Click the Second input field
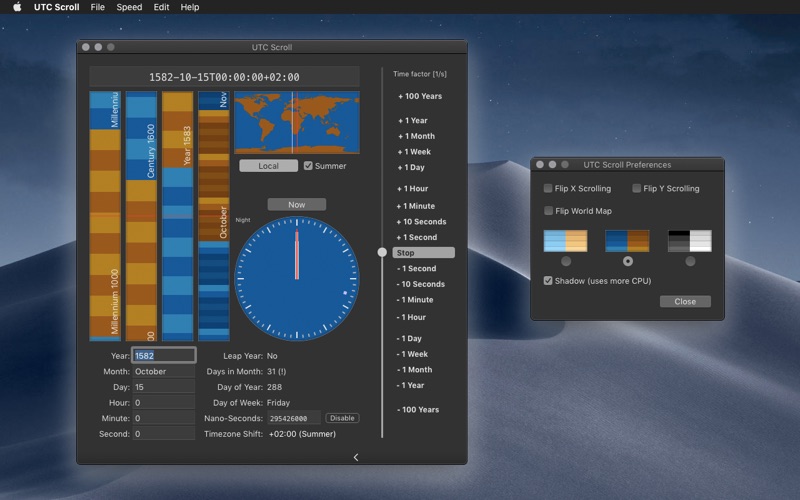This screenshot has height=500, width=800. 164,434
